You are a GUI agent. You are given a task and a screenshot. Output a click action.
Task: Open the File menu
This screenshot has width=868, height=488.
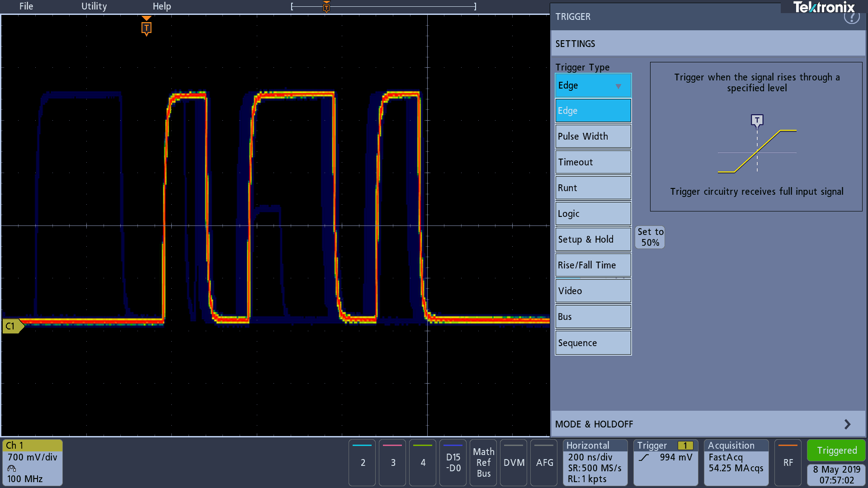tap(26, 6)
